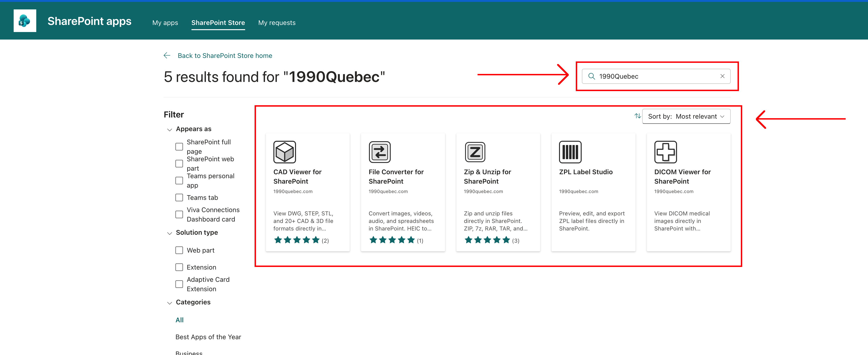Click Back to SharePoint Store home
The height and width of the screenshot is (355, 868).
click(x=225, y=56)
